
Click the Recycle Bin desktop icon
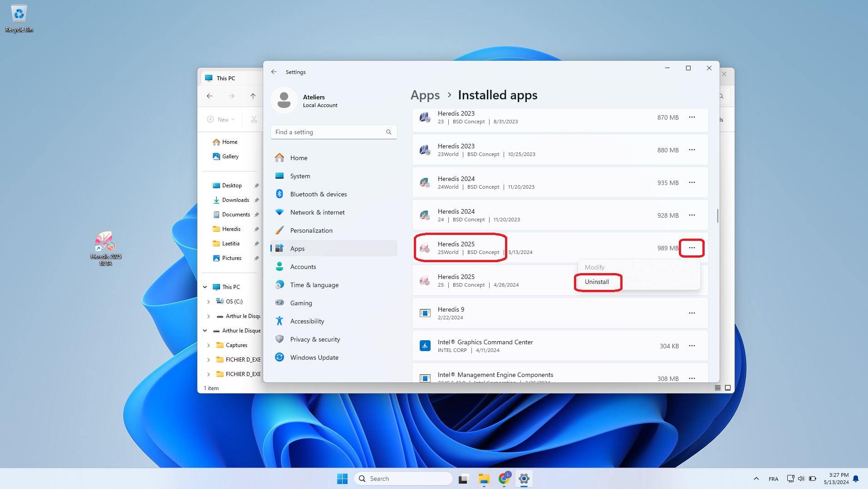(x=19, y=18)
